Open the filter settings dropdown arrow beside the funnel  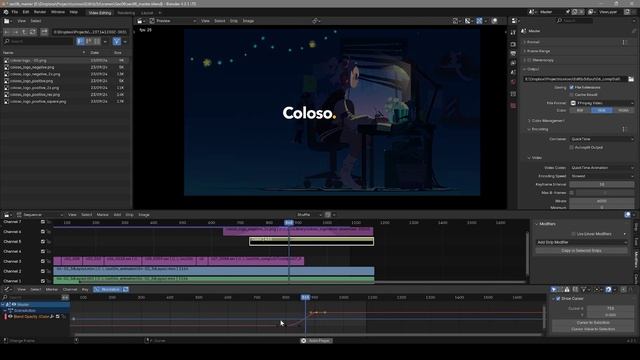[x=125, y=41]
